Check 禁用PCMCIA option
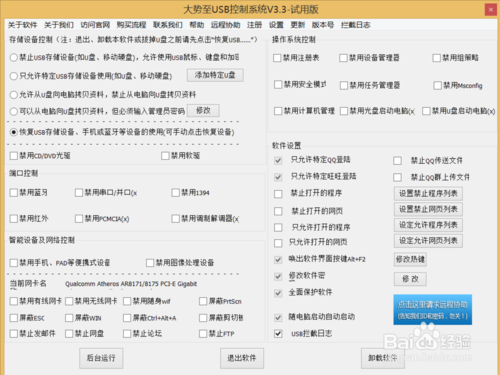 (79, 219)
